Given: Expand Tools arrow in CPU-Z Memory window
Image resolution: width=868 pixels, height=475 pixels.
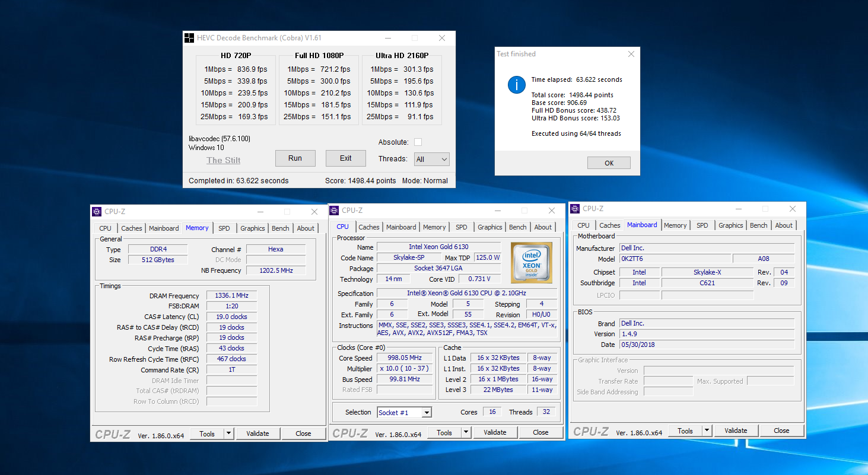Looking at the screenshot, I should pyautogui.click(x=228, y=433).
